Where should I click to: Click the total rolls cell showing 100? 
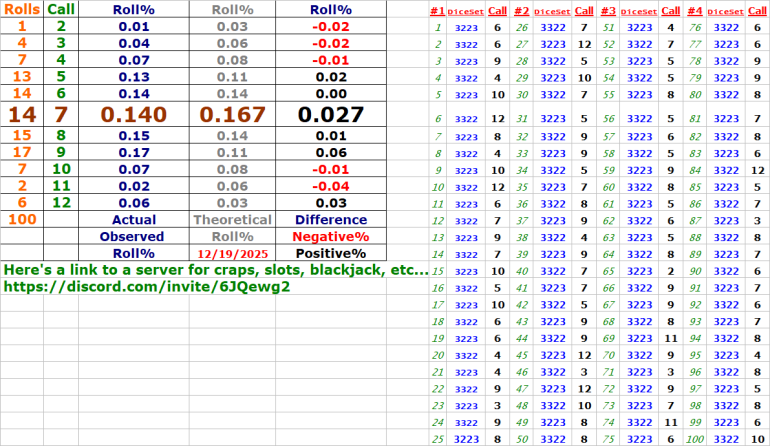click(22, 219)
